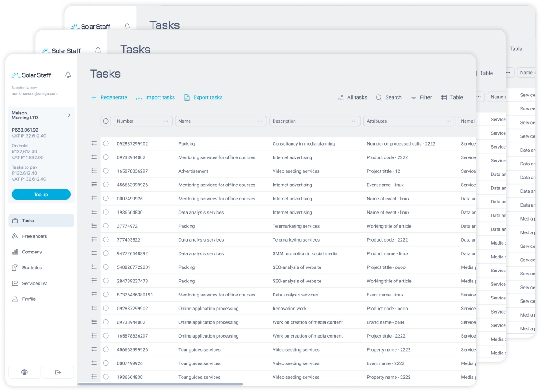The height and width of the screenshot is (392, 541).
Task: Click the Regenerate plus icon
Action: 94,97
